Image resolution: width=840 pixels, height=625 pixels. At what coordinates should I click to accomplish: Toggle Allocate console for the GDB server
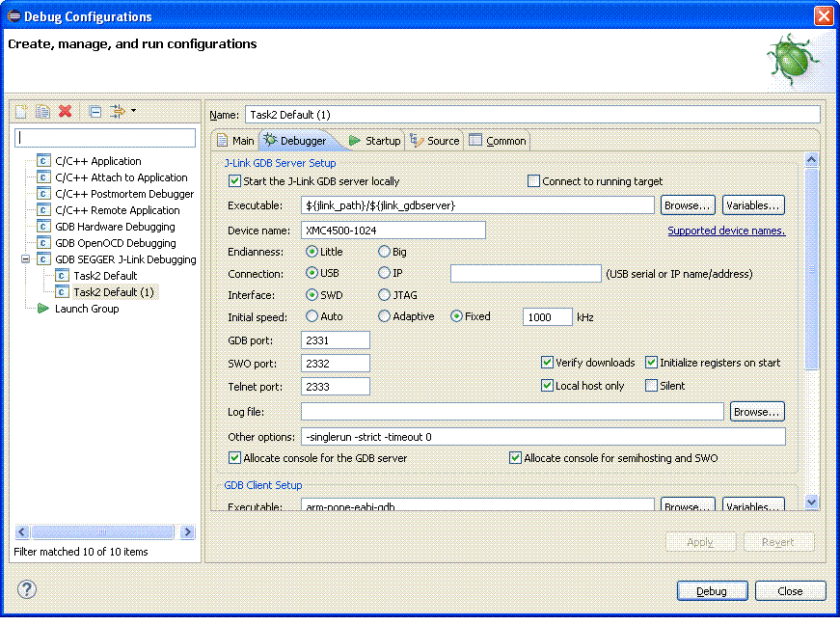click(234, 458)
